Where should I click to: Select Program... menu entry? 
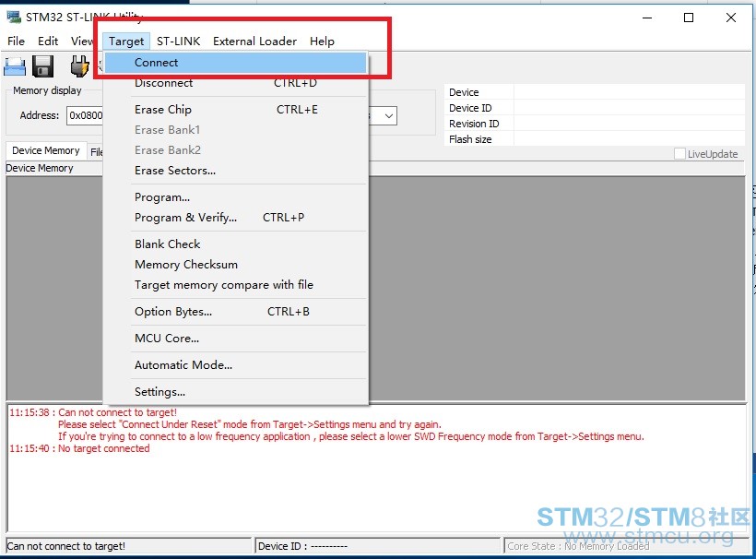pyautogui.click(x=236, y=197)
